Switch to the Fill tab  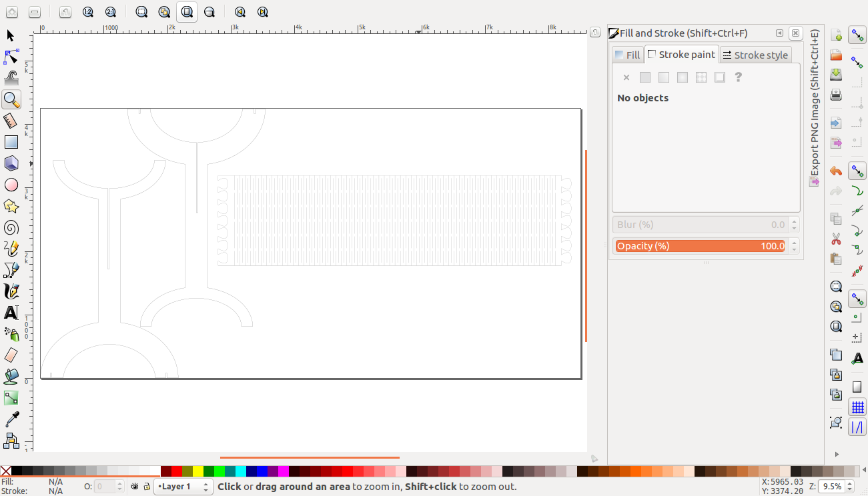click(x=628, y=55)
